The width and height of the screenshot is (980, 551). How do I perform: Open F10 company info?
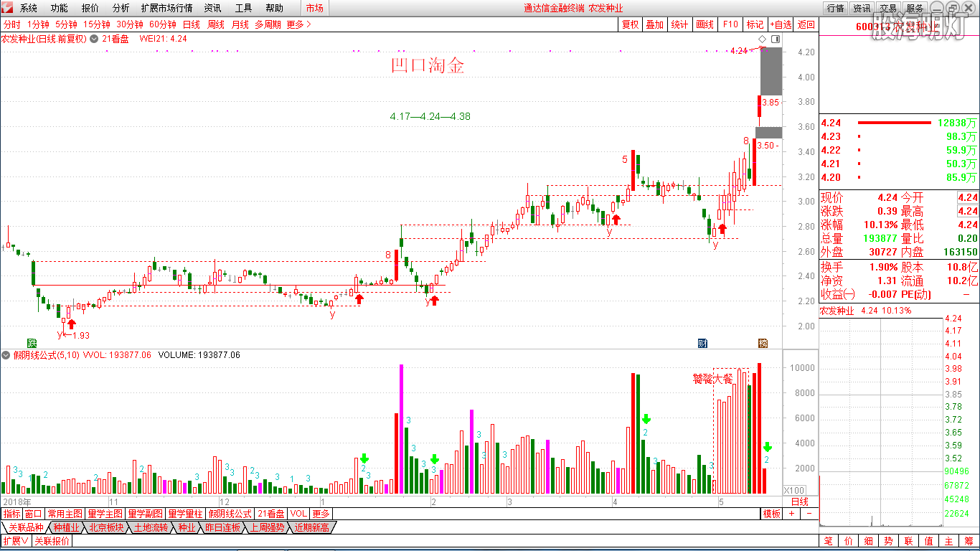click(730, 24)
